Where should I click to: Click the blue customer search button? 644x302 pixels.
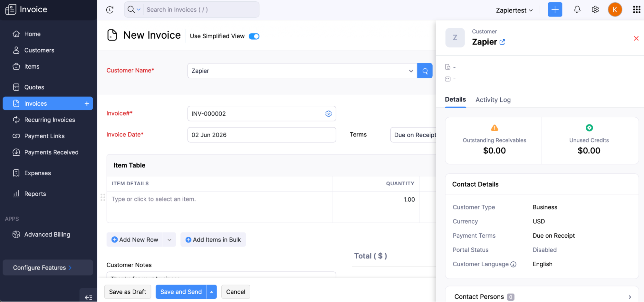(425, 71)
